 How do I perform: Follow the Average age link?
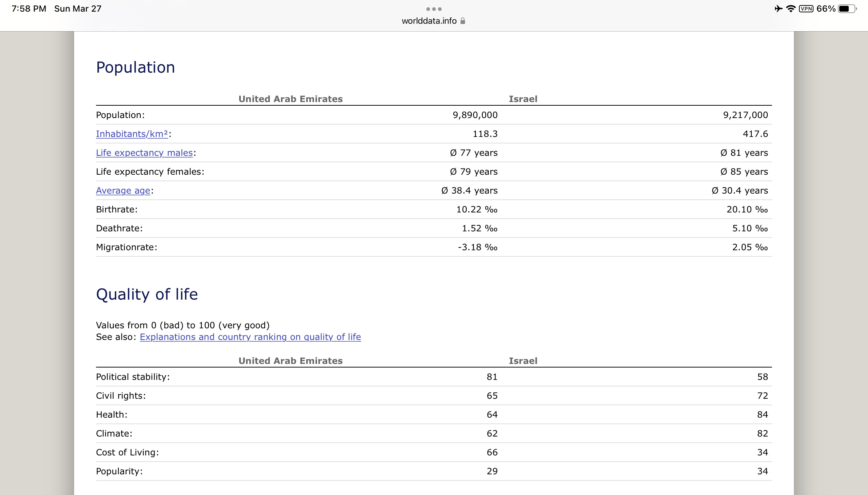[x=123, y=191]
